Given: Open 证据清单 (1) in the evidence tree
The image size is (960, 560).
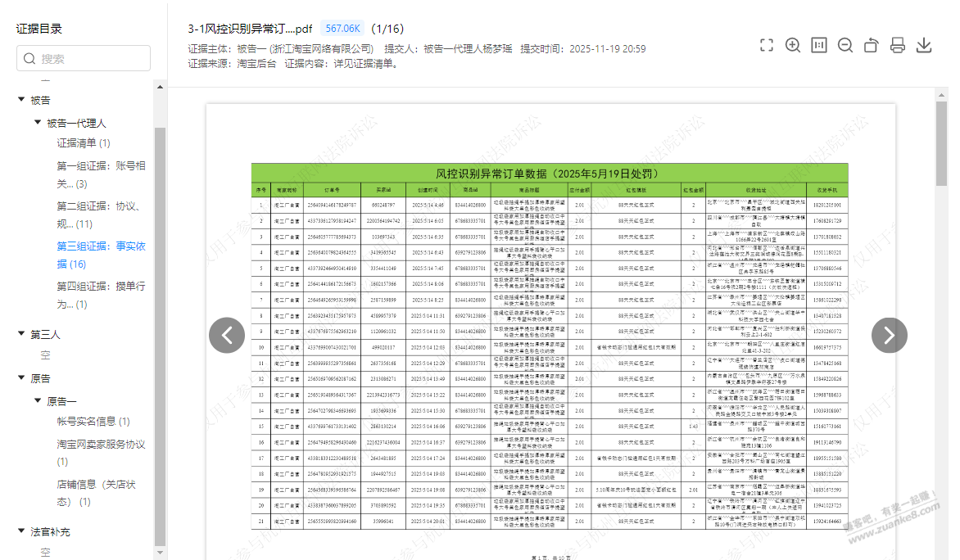Looking at the screenshot, I should tap(84, 143).
